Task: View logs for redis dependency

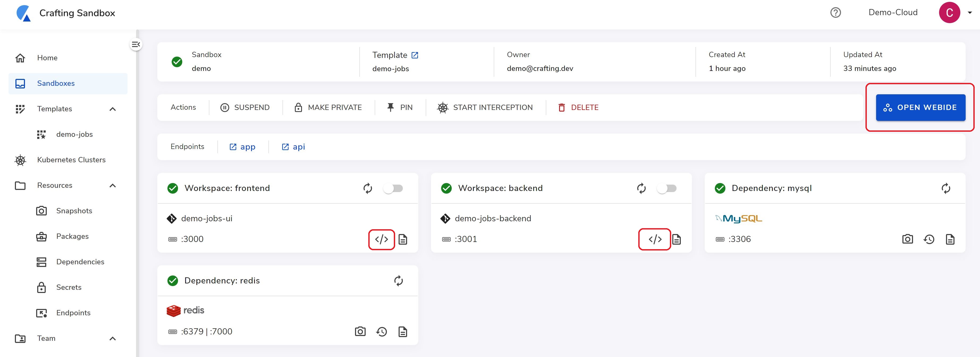Action: tap(403, 331)
